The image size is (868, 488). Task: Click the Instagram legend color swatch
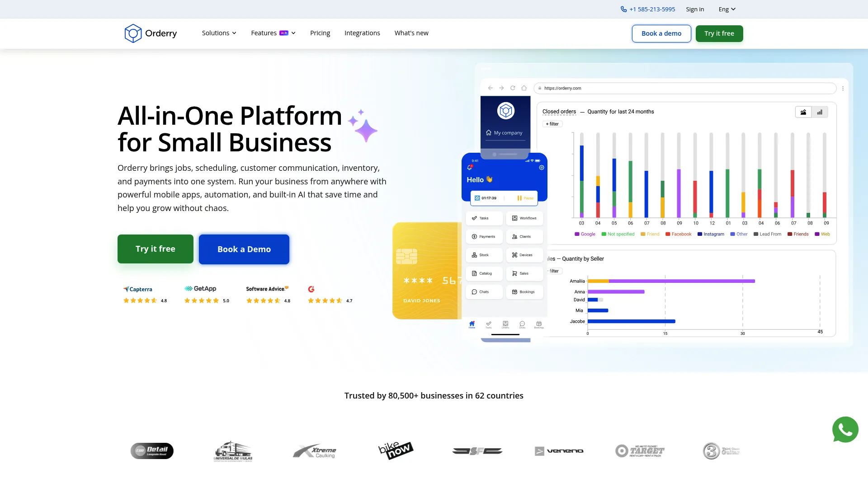[x=700, y=234]
